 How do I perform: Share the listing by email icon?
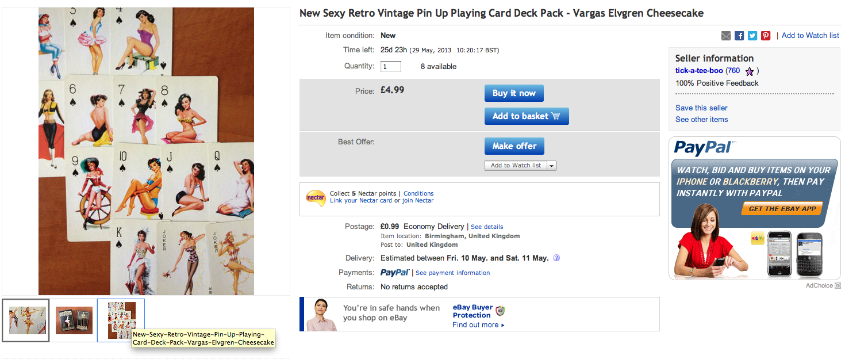[726, 36]
